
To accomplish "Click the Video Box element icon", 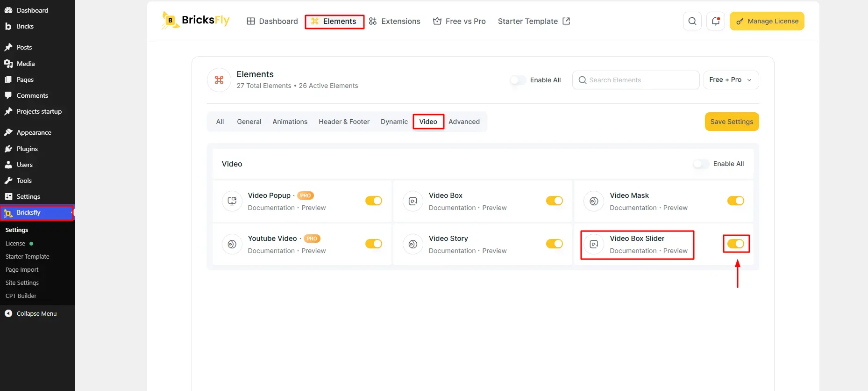I will click(413, 201).
